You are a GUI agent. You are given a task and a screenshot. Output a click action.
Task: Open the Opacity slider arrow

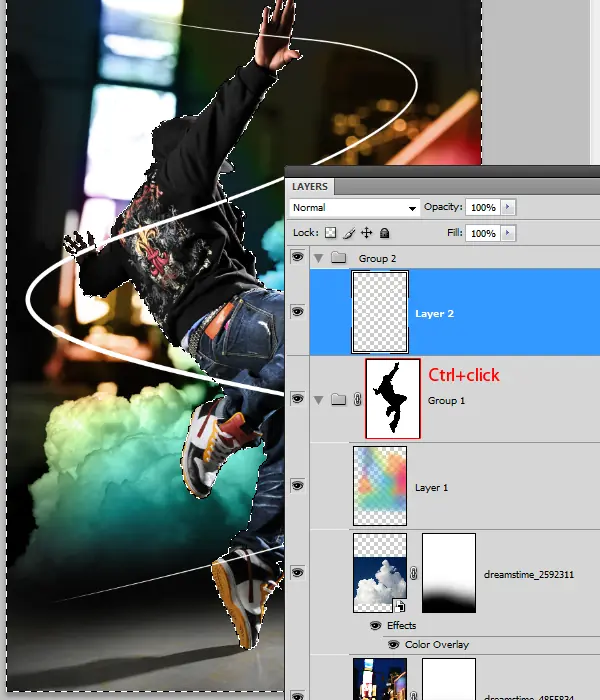pos(508,207)
